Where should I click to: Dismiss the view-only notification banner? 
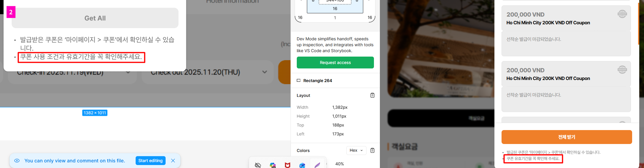(x=173, y=161)
